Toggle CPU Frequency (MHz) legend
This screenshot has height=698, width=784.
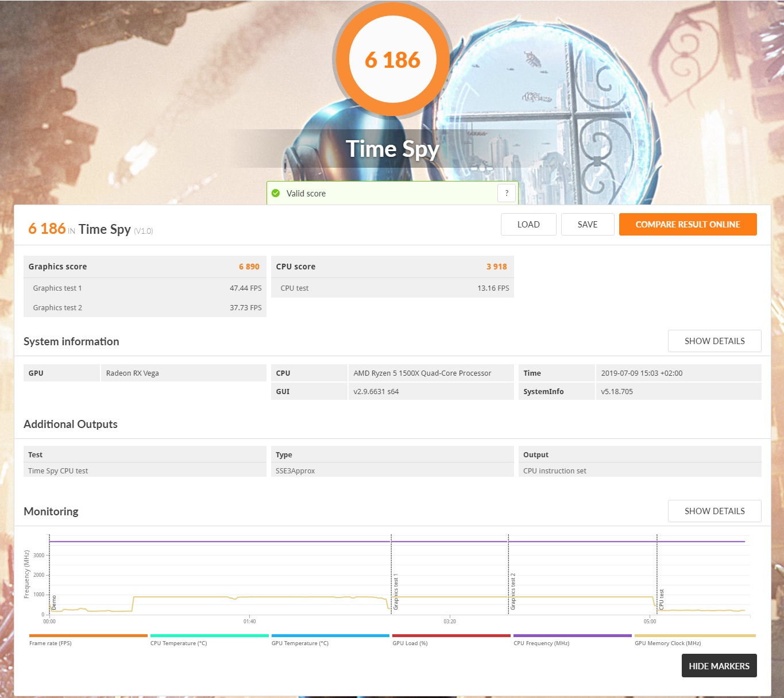coord(573,639)
